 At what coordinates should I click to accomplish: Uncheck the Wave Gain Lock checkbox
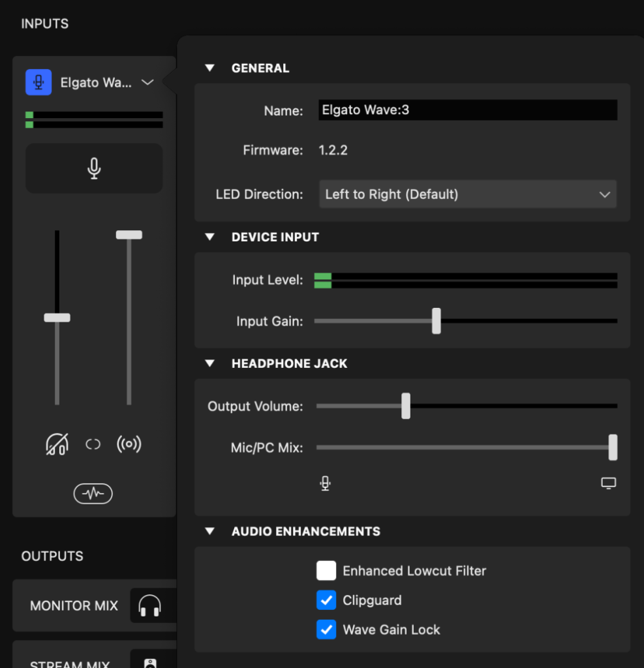click(326, 630)
